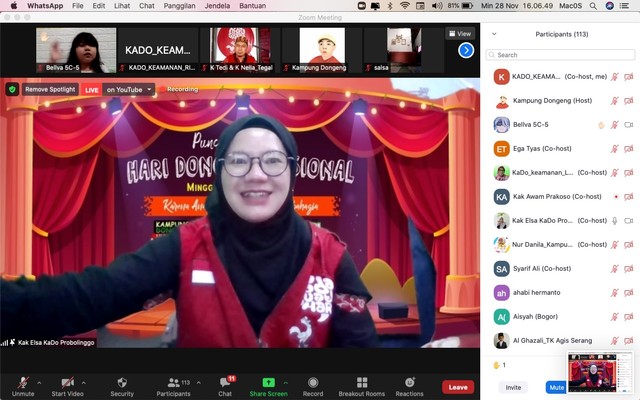Toggle mute icon for Ega Tyas

[x=615, y=149]
